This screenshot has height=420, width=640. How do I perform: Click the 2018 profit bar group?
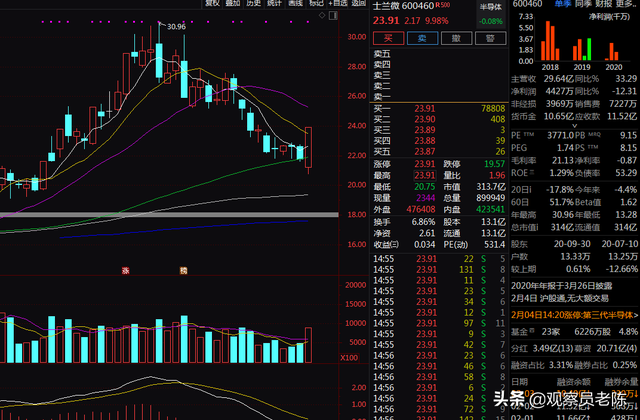(550, 41)
